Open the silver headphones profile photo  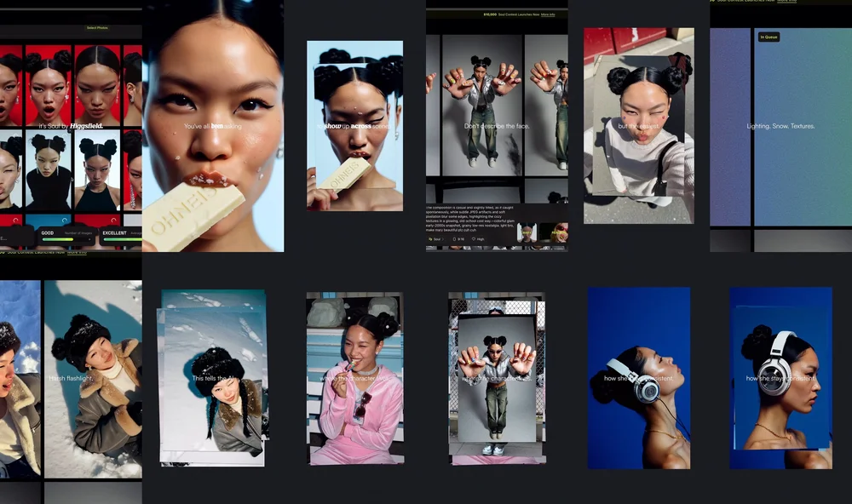(x=639, y=378)
